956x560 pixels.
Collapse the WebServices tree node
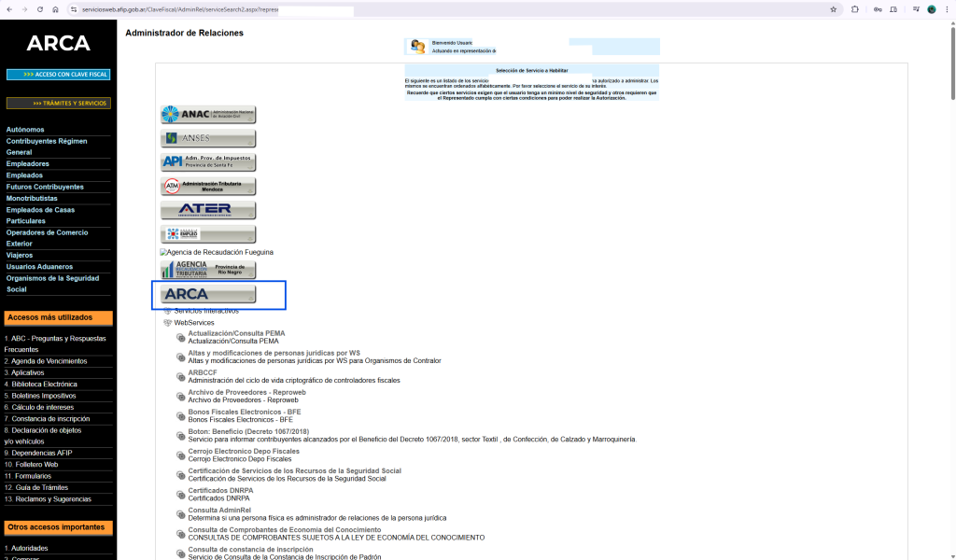pyautogui.click(x=168, y=323)
